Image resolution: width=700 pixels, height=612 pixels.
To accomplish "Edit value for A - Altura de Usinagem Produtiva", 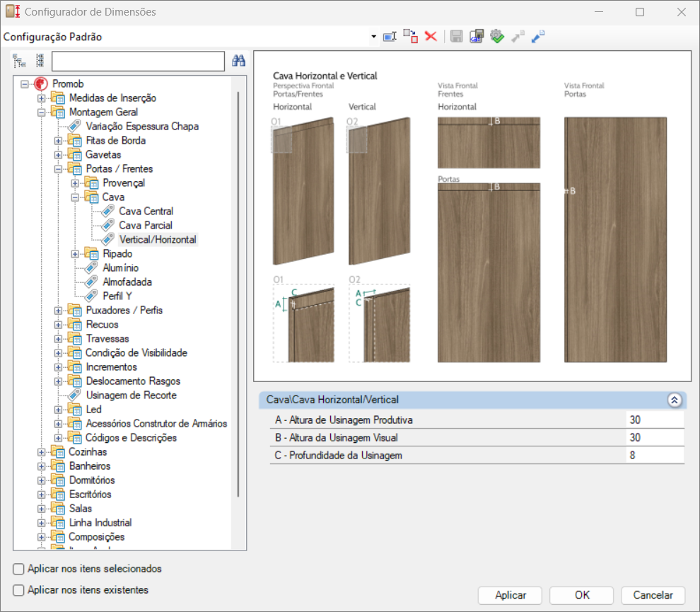I will (x=655, y=420).
